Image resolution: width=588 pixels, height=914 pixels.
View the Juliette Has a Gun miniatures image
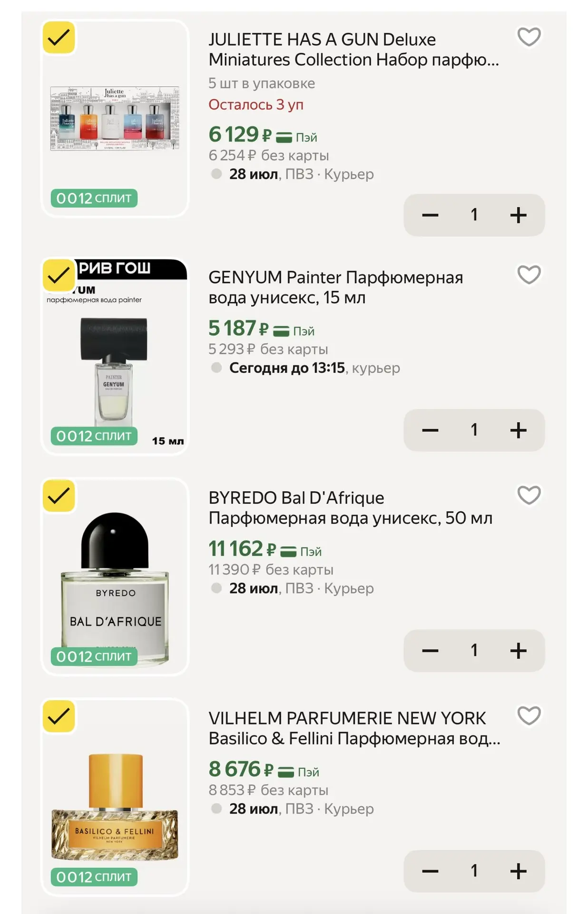115,119
